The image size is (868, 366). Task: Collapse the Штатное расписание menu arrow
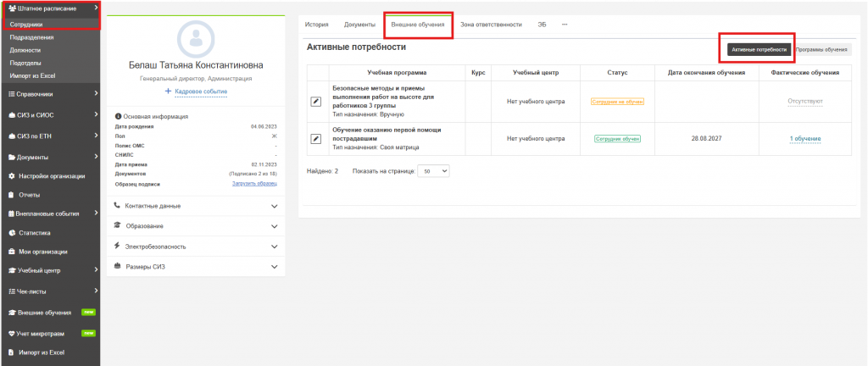point(97,8)
